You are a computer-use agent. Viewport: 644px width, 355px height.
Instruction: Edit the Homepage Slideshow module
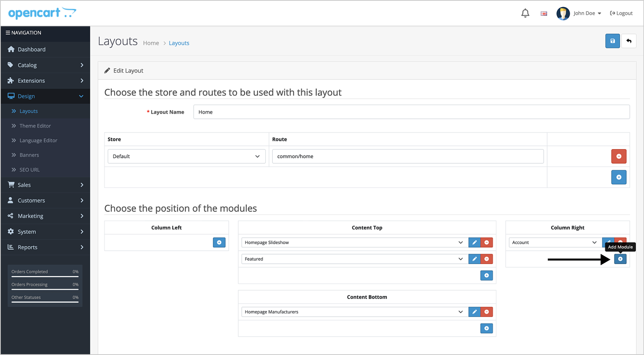tap(474, 243)
